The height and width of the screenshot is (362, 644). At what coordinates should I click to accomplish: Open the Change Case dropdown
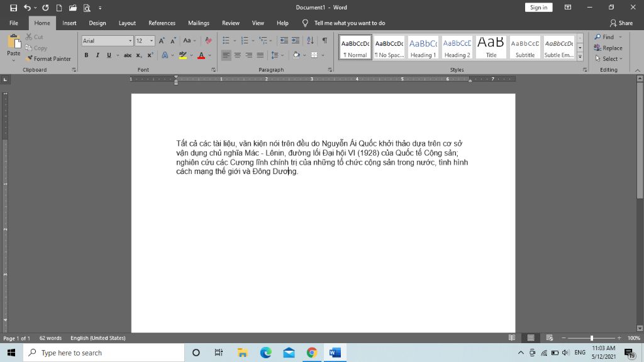189,41
